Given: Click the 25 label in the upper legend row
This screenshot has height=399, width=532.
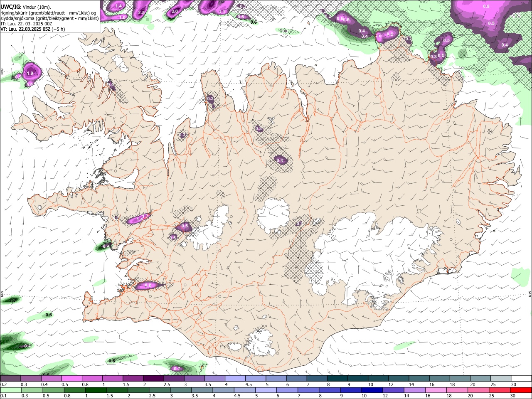Looking at the screenshot, I should click(x=493, y=384).
